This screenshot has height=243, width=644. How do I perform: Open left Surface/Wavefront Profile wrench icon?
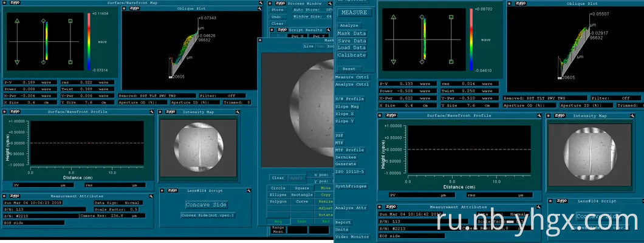click(x=152, y=112)
